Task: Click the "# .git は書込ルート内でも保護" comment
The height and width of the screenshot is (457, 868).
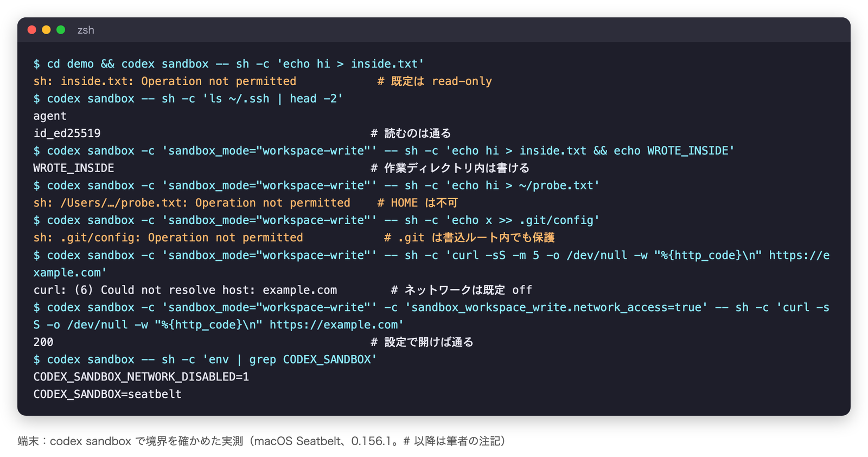Action: pyautogui.click(x=469, y=238)
